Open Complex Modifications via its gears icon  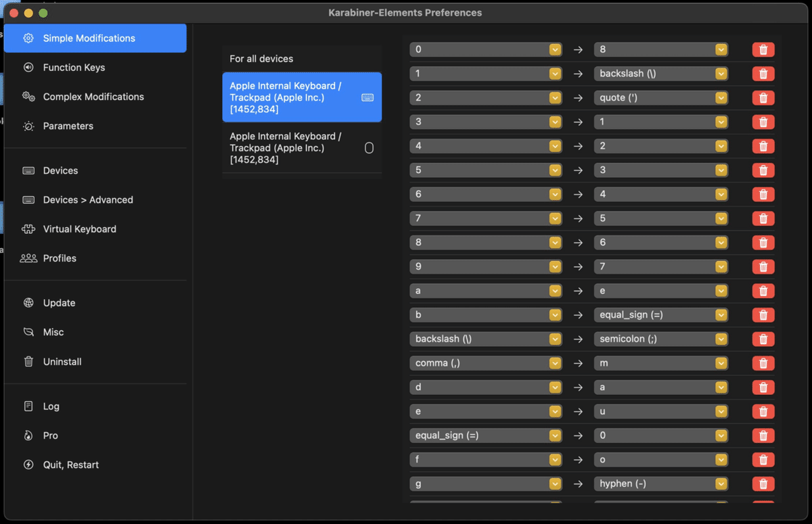click(x=28, y=97)
